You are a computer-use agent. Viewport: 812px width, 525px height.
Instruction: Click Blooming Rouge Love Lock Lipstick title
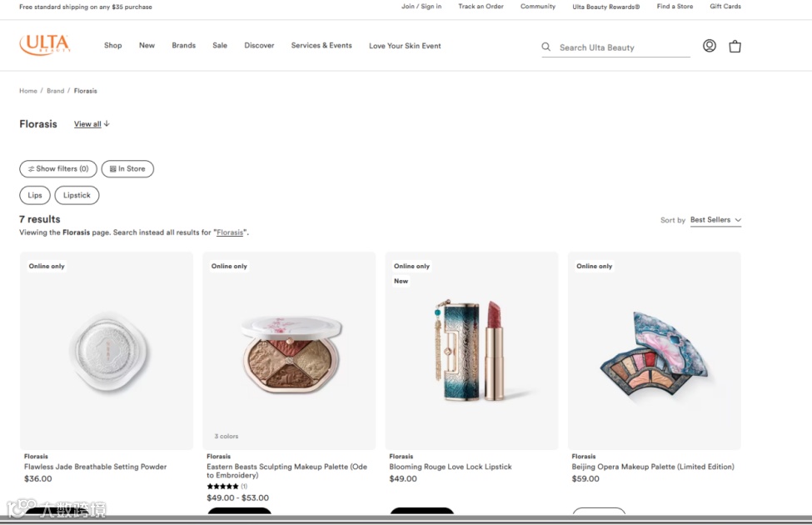tap(451, 467)
